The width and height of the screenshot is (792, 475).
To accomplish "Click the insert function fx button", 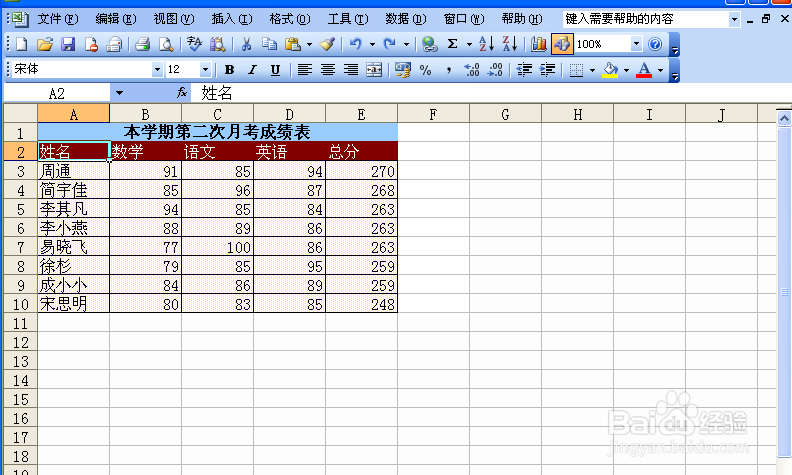I will [x=182, y=93].
